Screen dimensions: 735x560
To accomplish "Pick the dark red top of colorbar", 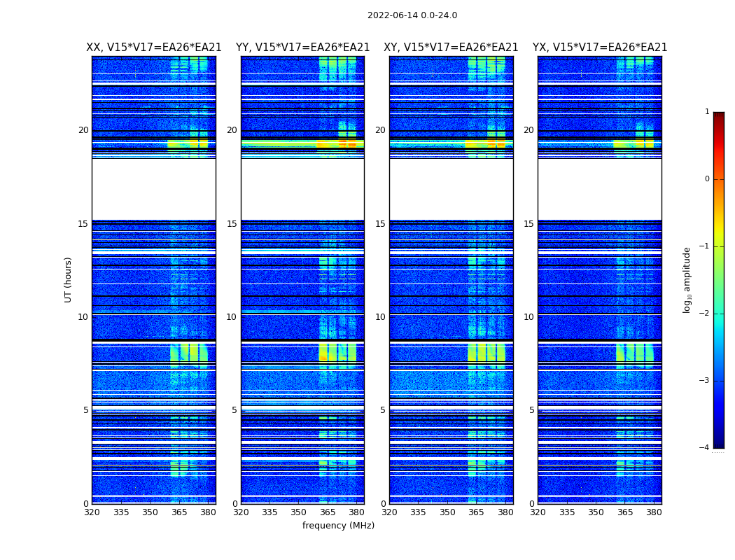I will coord(718,115).
